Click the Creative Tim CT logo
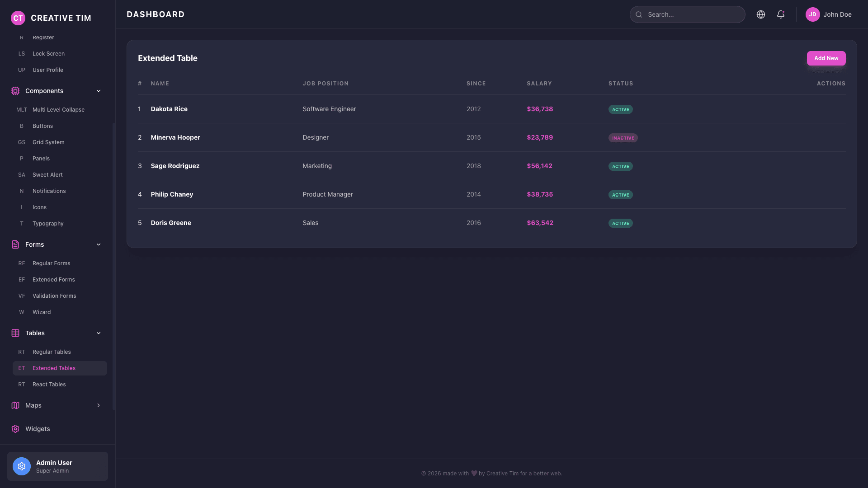The width and height of the screenshot is (868, 488). (18, 18)
